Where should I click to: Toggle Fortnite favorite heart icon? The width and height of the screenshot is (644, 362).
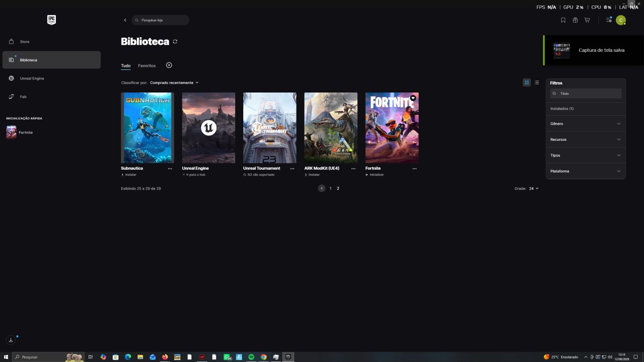coord(413,98)
